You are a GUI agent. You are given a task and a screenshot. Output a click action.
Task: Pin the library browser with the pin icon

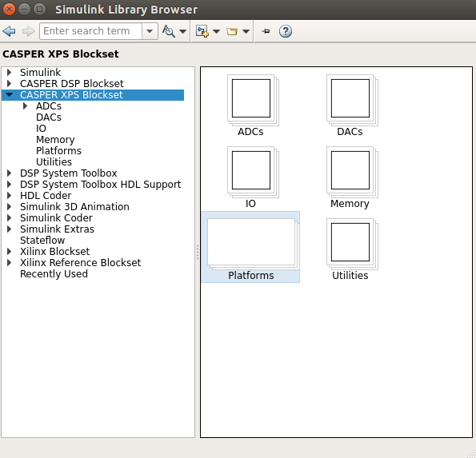pos(266,31)
